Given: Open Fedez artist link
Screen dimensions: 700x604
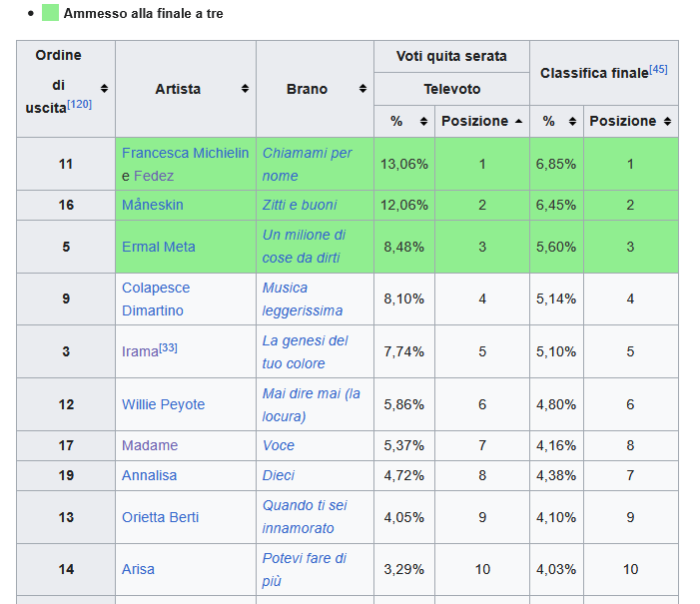Looking at the screenshot, I should pos(154,176).
